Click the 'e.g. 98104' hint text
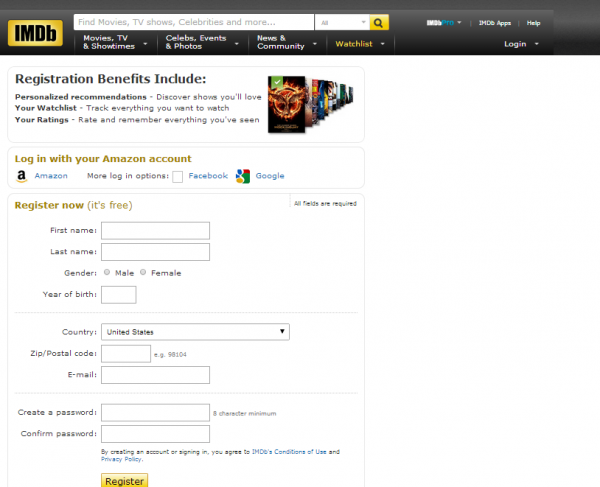 pyautogui.click(x=170, y=355)
